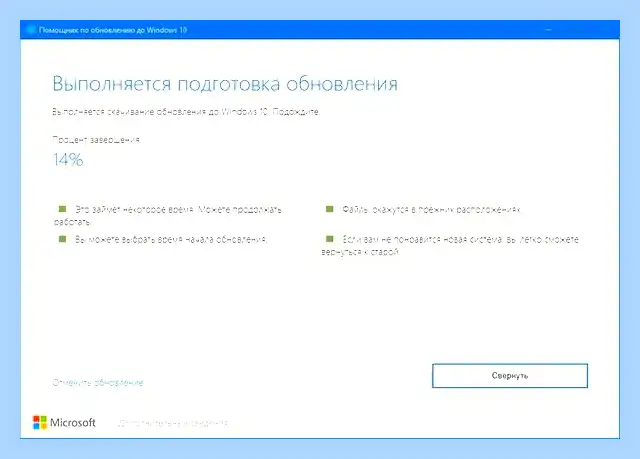Image resolution: width=640 pixels, height=459 pixels.
Task: Click the text Выполняется скачивание обновления до Windows 10
Action: 160,112
